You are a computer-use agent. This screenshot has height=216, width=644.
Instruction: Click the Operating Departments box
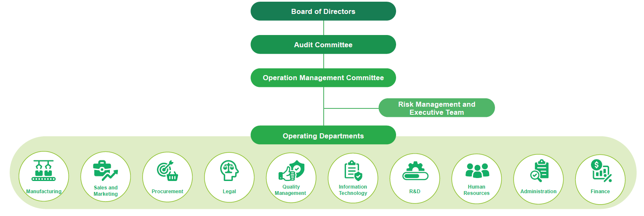click(323, 136)
